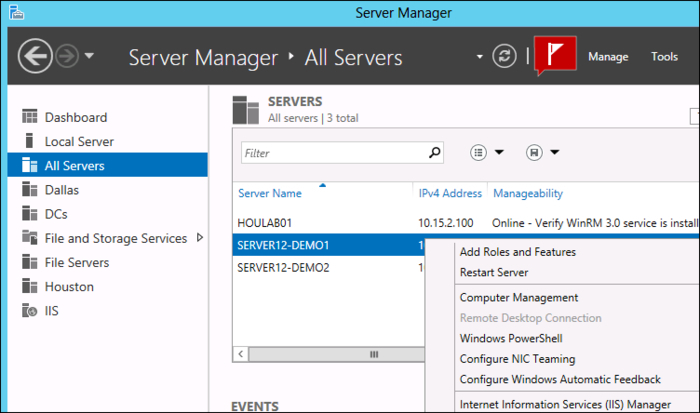Click into the Filter text field
The height and width of the screenshot is (413, 700).
click(330, 153)
